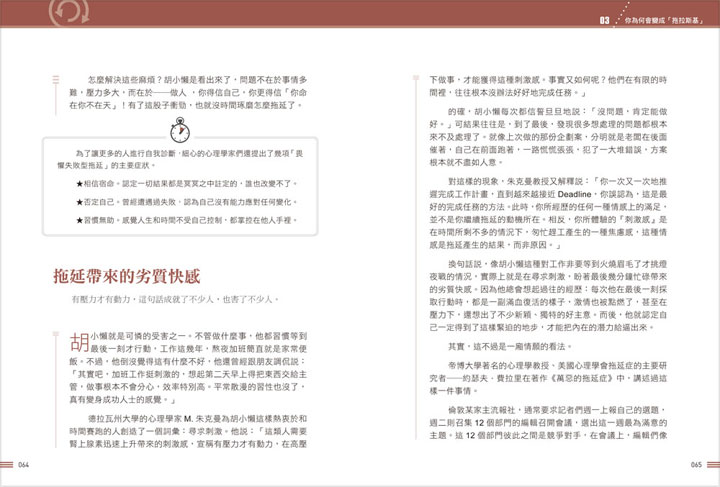Image resolution: width=720 pixels, height=487 pixels.
Task: Click the paragraph starting "倫敦某家主流報社"
Action: tap(548, 422)
